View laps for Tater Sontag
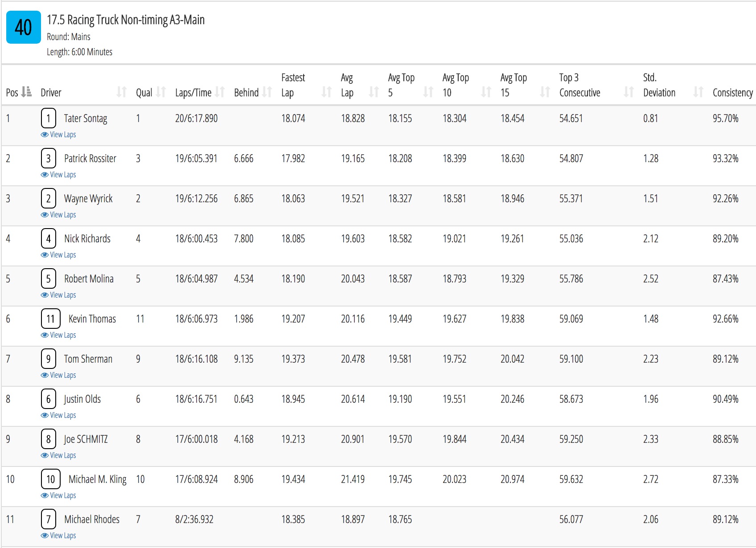The image size is (756, 548). tap(58, 135)
